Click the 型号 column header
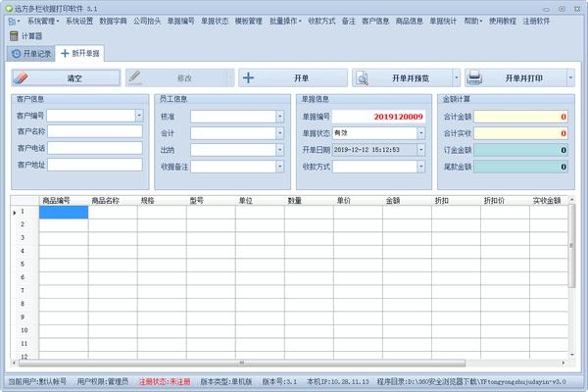 pyautogui.click(x=211, y=201)
